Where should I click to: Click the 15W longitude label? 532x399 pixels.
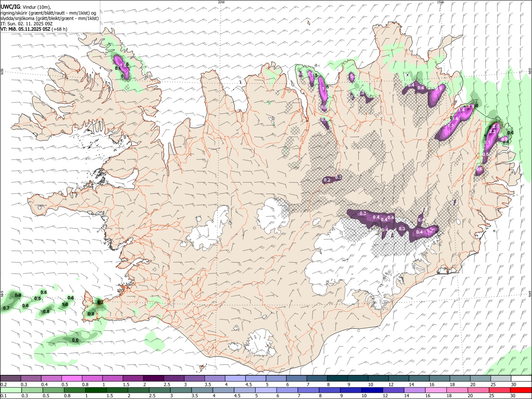[441, 2]
